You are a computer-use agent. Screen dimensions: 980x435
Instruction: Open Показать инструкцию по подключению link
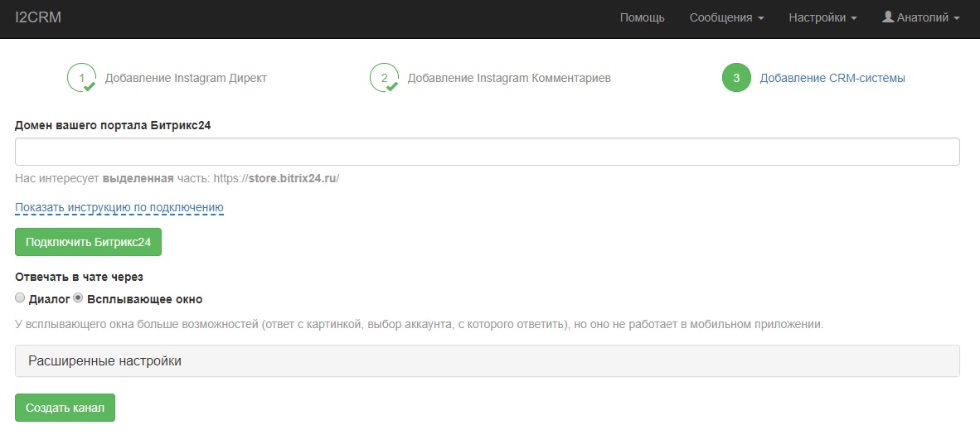pos(119,207)
